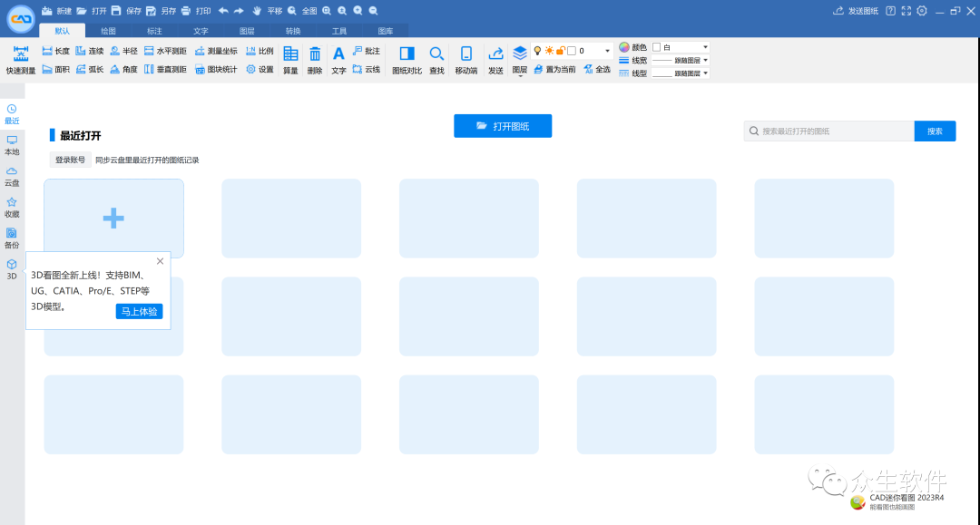Screen dimensions: 980x525
Task: Click 新建 new file in quick toolbar
Action: (x=56, y=11)
